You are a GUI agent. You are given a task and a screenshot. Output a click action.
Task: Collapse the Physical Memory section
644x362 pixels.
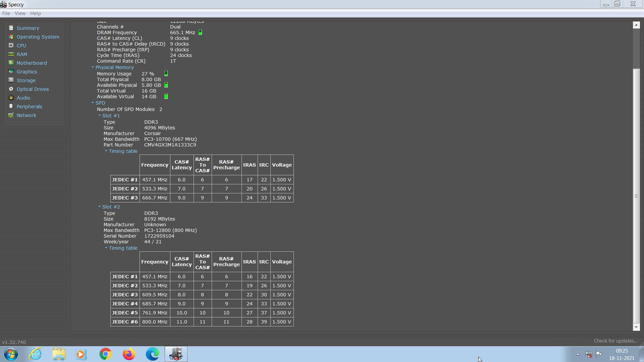click(93, 67)
